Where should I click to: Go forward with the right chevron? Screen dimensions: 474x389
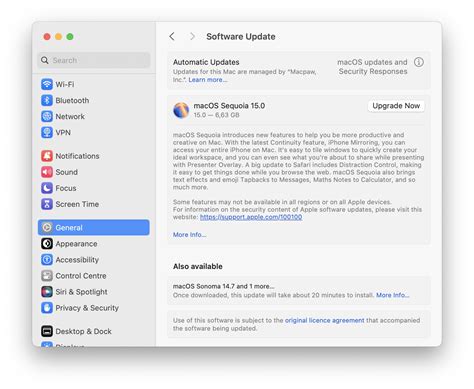click(x=192, y=36)
